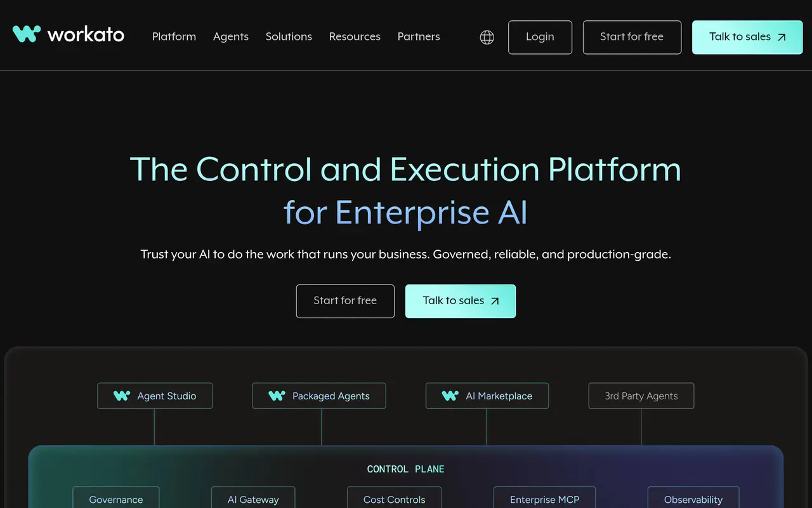Click the Cost Controls box
The image size is (812, 508).
[394, 498]
